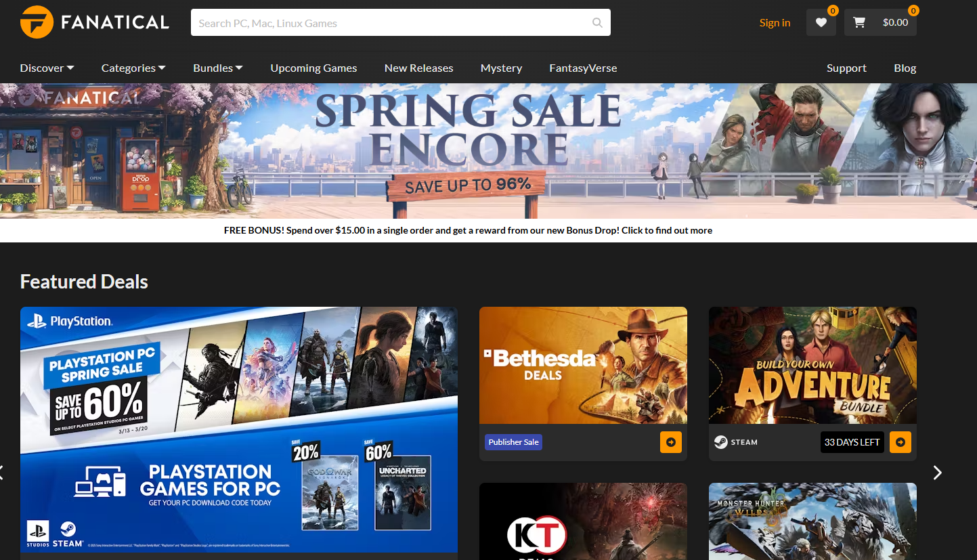The height and width of the screenshot is (560, 977).
Task: Open the Blog page
Action: click(x=905, y=68)
